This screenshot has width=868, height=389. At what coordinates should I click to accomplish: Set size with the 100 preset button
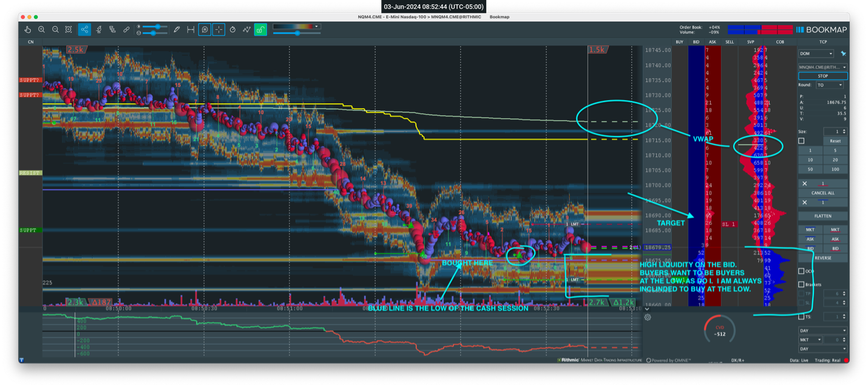point(835,169)
